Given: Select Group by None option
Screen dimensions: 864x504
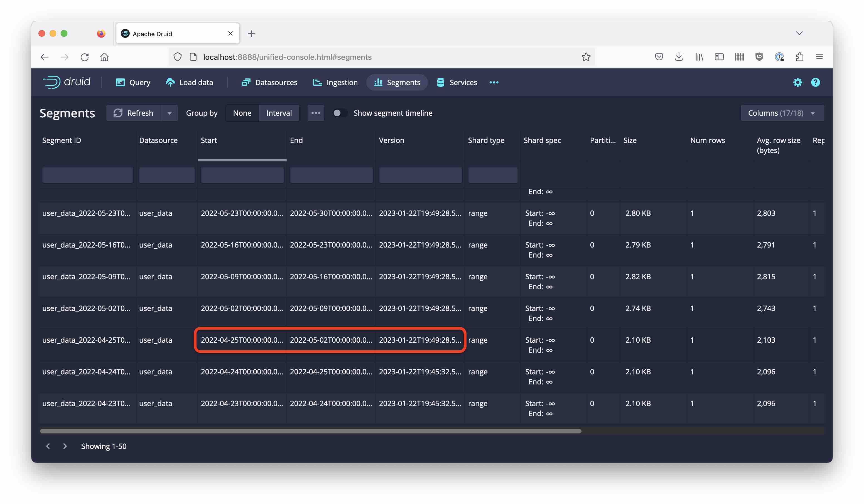Looking at the screenshot, I should (x=242, y=113).
